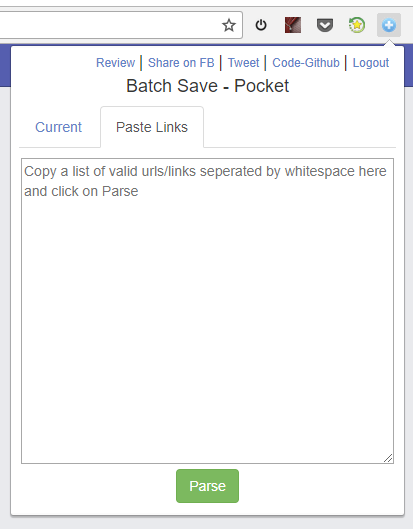The image size is (413, 529).
Task: Click the Pocket extension icon
Action: click(325, 25)
